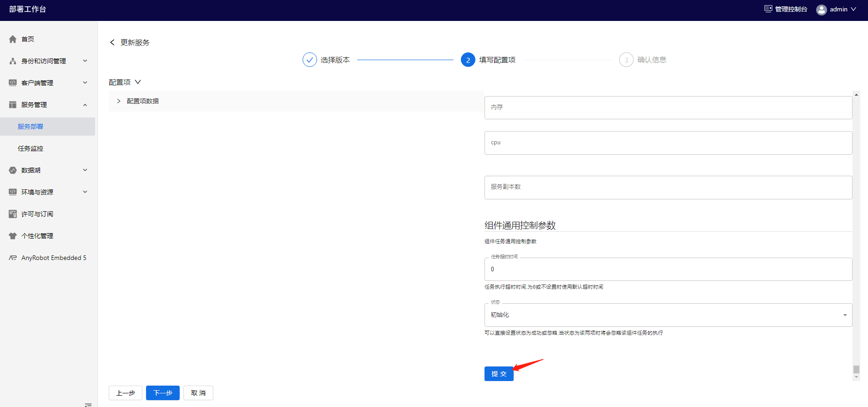The width and height of the screenshot is (868, 407).
Task: Expand 客户端管理 menu chevron
Action: point(85,82)
